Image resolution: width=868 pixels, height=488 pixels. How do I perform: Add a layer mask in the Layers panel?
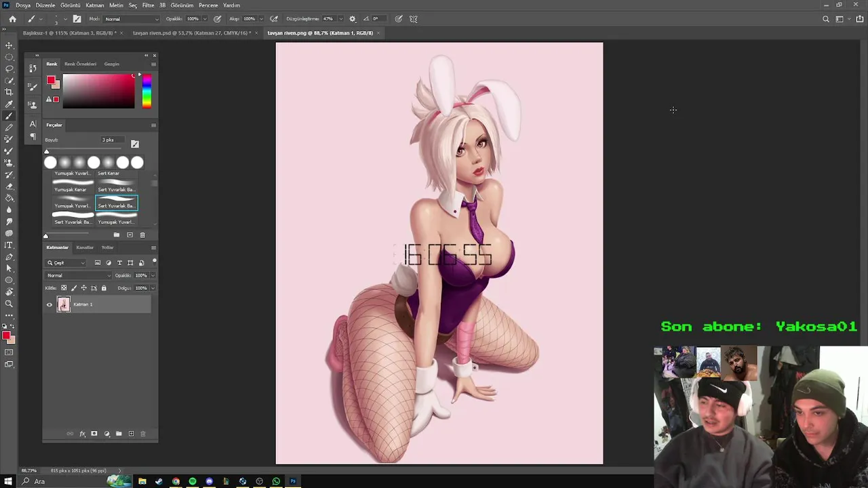point(94,434)
